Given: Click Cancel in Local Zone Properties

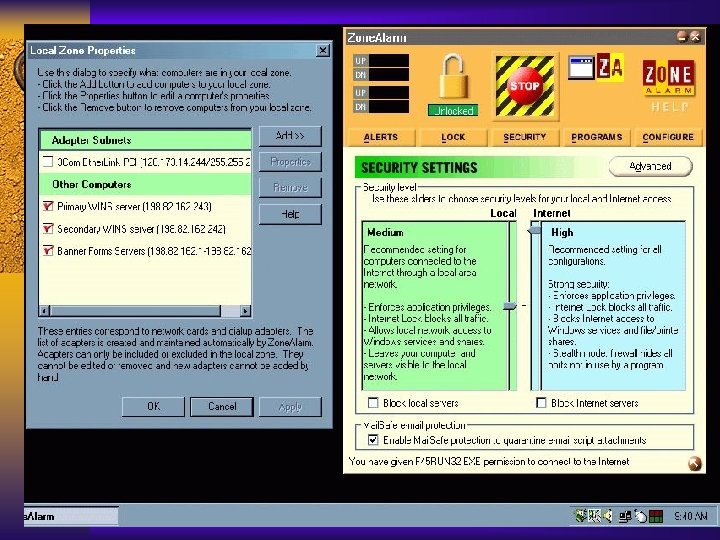Looking at the screenshot, I should click(222, 407).
